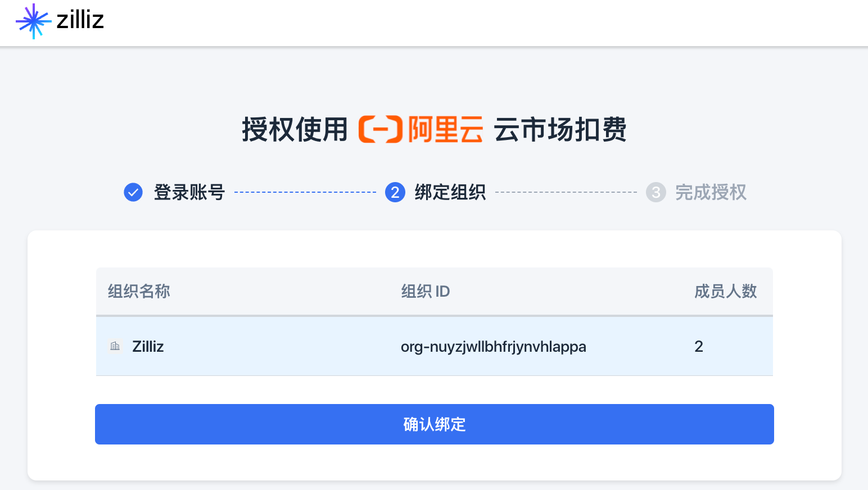Click the 成员人数 column header

pyautogui.click(x=726, y=291)
